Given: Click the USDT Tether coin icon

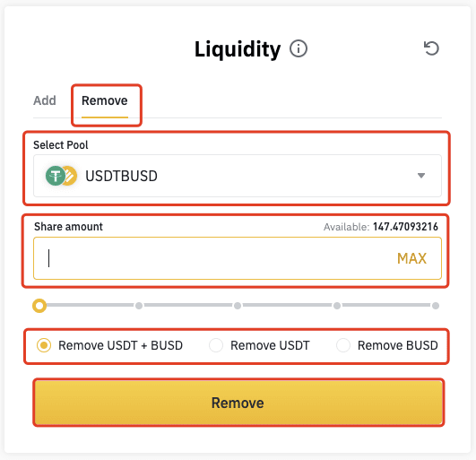Looking at the screenshot, I should pos(56,176).
